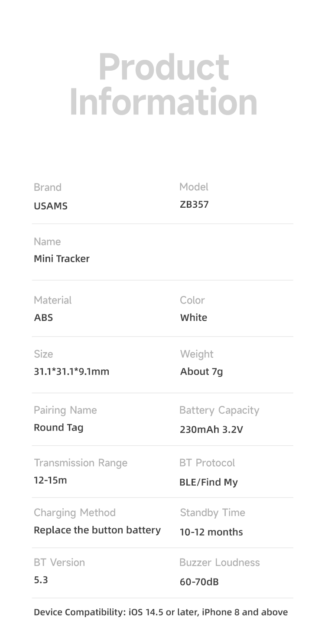Click the Mini Tracker name text
The width and height of the screenshot is (325, 644).
click(62, 259)
